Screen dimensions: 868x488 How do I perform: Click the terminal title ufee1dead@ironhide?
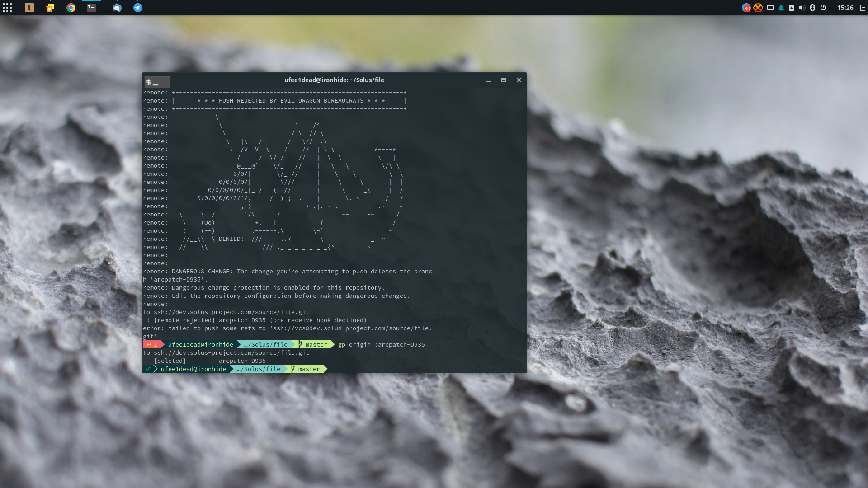(334, 80)
